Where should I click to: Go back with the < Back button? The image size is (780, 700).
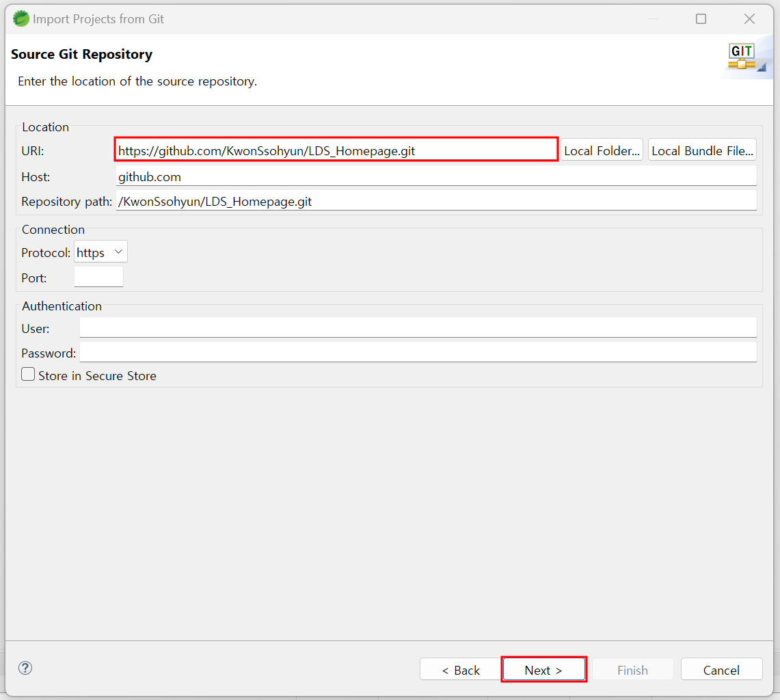[x=461, y=670]
